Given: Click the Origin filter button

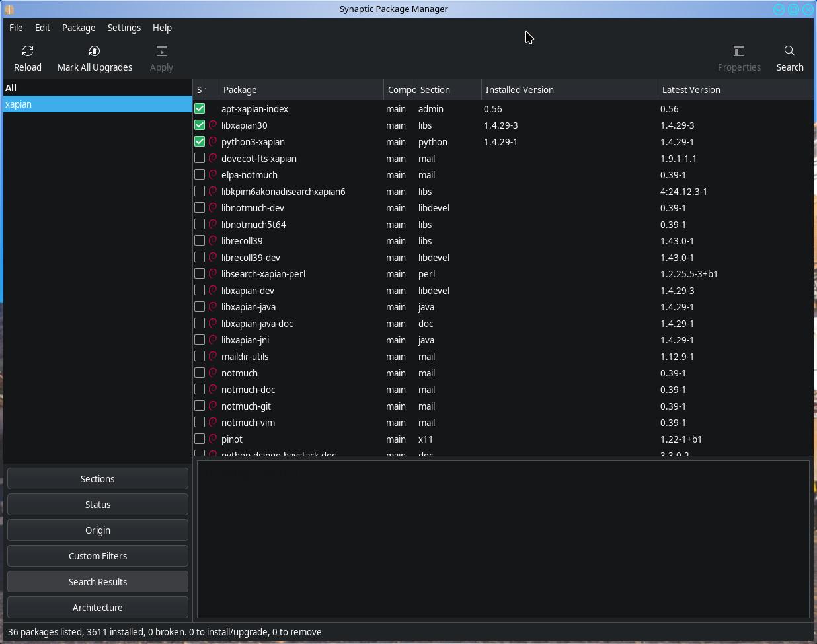Looking at the screenshot, I should click(x=98, y=530).
